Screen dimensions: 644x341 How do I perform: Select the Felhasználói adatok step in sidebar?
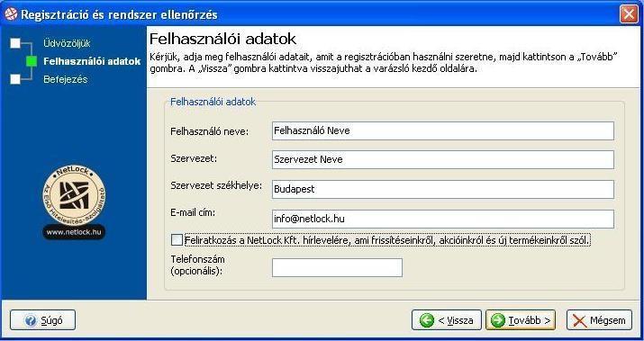(92, 61)
